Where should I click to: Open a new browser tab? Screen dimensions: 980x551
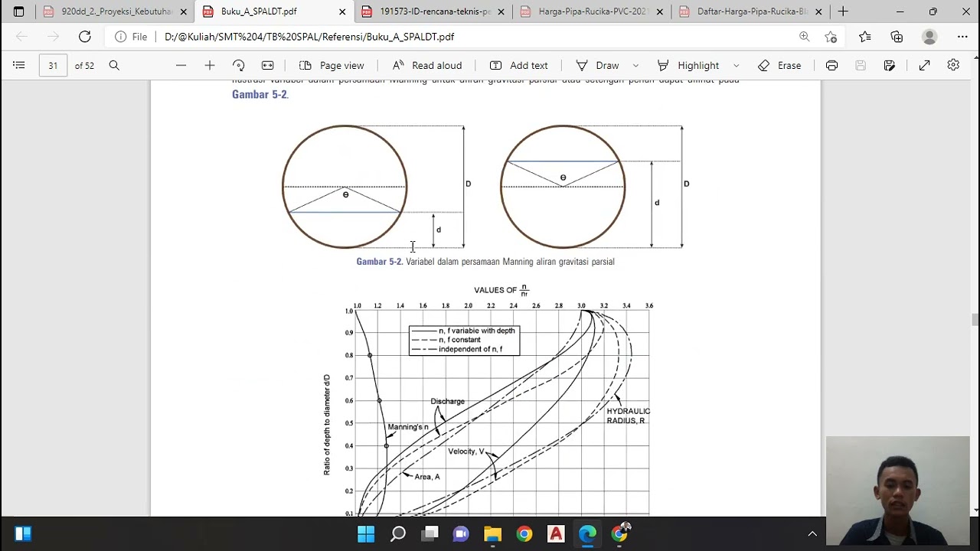tap(843, 11)
